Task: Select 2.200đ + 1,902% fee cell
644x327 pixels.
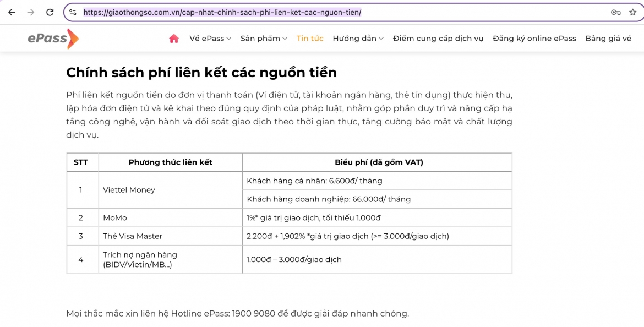Action: click(x=378, y=236)
